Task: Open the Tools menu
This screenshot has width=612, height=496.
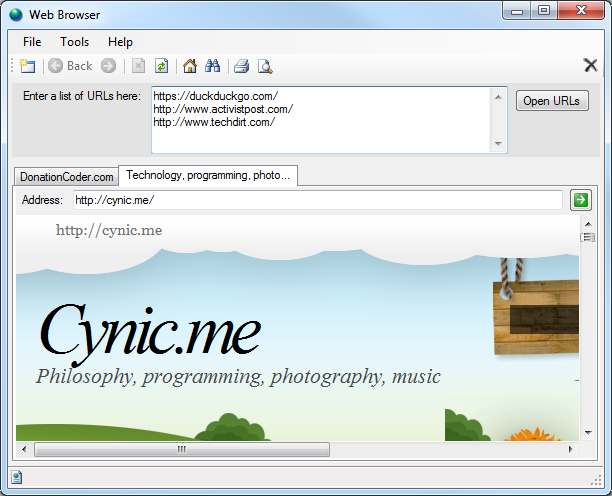Action: 75,42
